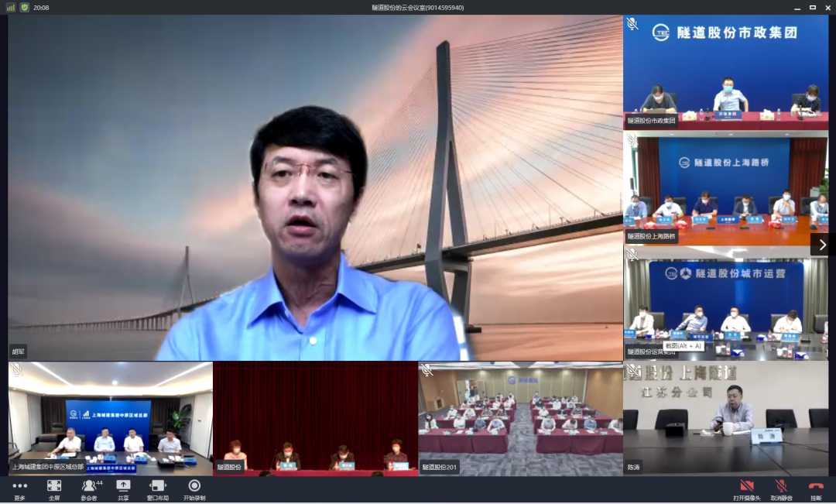Select the 上海城建集团中原区域总部 video tile

coord(110,418)
